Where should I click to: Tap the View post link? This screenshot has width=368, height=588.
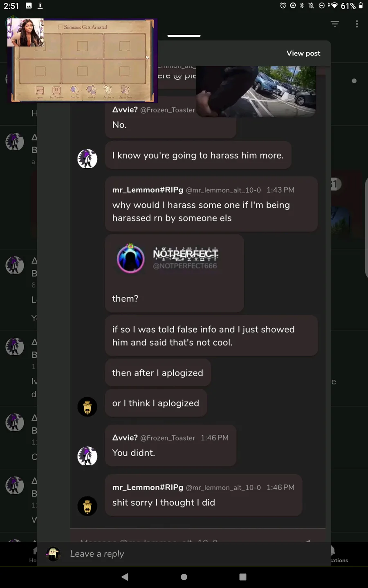coord(303,53)
